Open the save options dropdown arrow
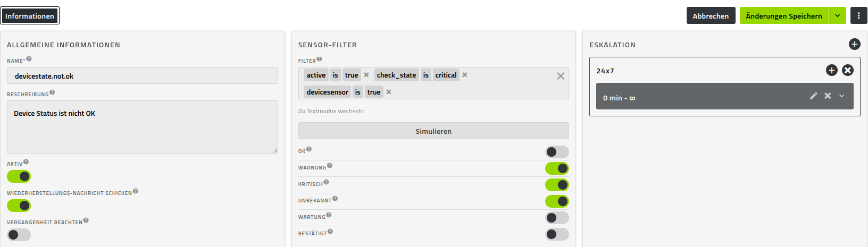The height and width of the screenshot is (247, 868). pos(837,16)
